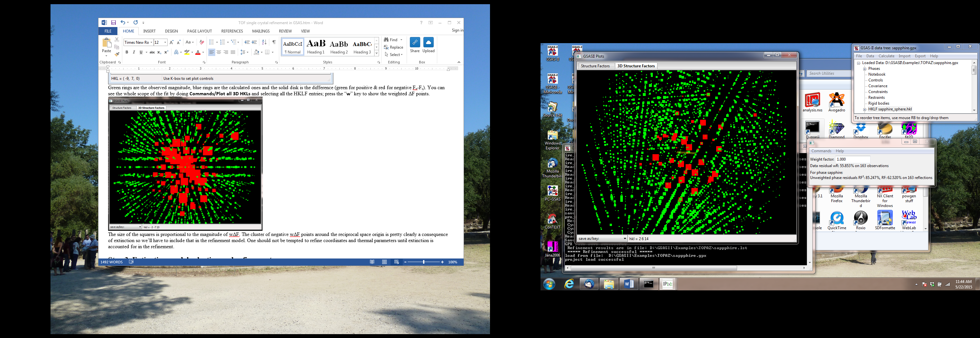
Task: Click the Replace button in Editing group
Action: click(x=394, y=47)
